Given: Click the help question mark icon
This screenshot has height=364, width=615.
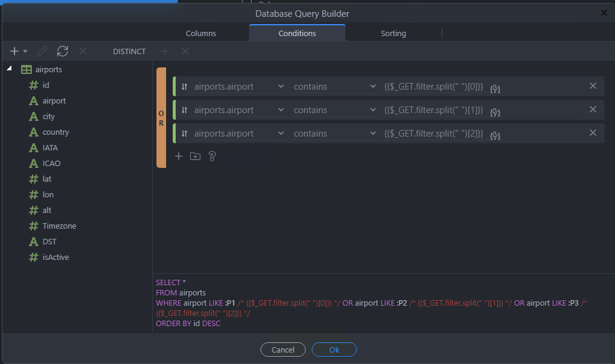Looking at the screenshot, I should point(212,156).
